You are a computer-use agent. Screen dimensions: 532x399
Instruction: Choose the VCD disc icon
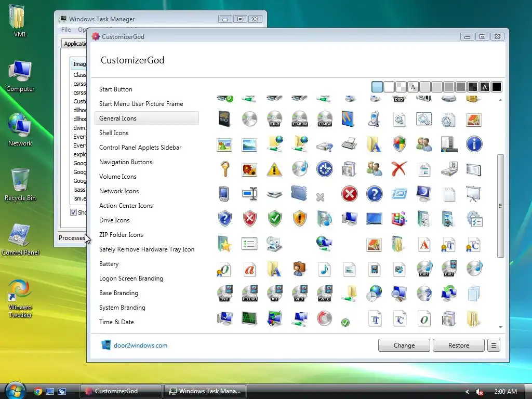300,294
